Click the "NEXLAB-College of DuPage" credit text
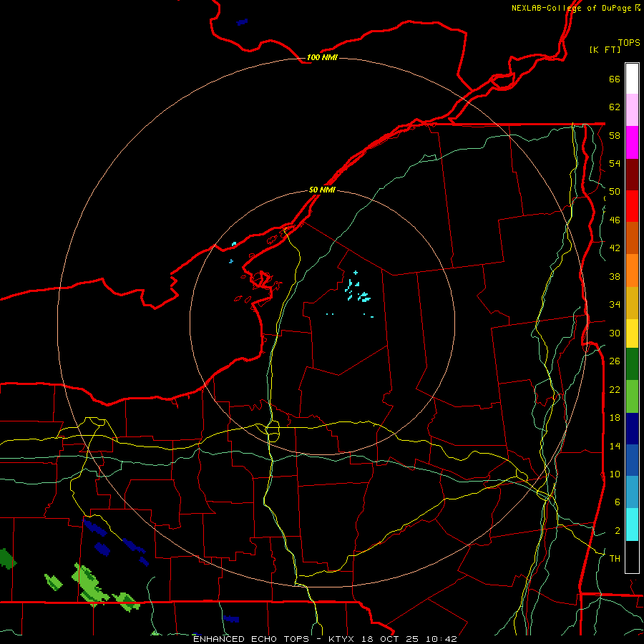The image size is (644, 644). 571,8
